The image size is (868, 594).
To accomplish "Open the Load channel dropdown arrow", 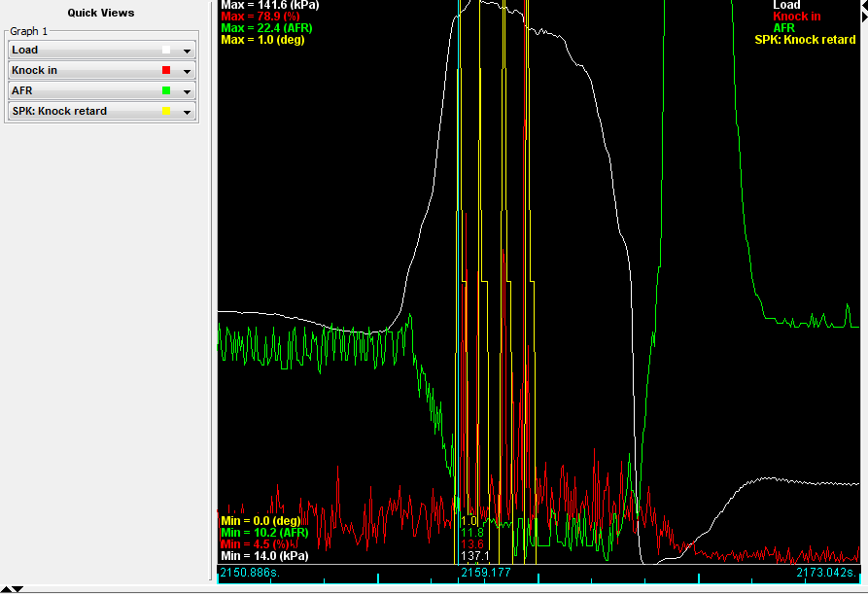I will (187, 51).
